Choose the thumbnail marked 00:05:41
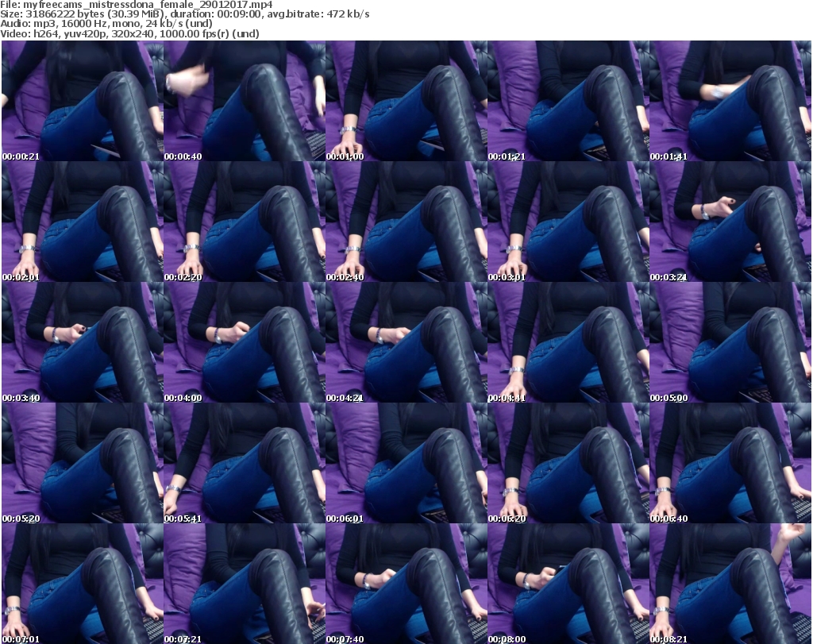This screenshot has height=644, width=813. tap(245, 464)
